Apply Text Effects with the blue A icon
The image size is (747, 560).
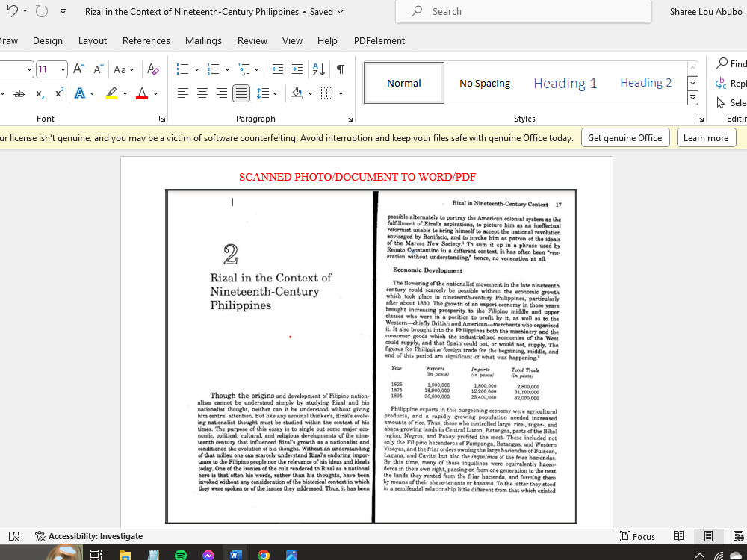tap(80, 93)
